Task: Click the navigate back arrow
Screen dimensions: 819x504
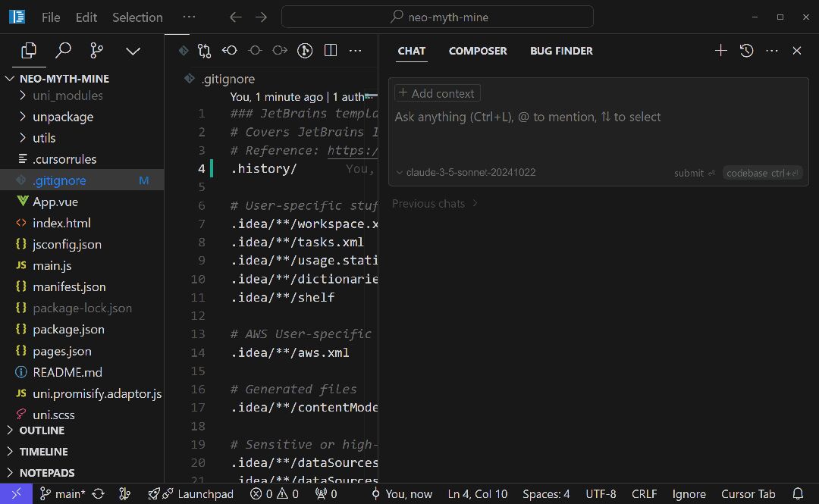Action: [x=236, y=17]
